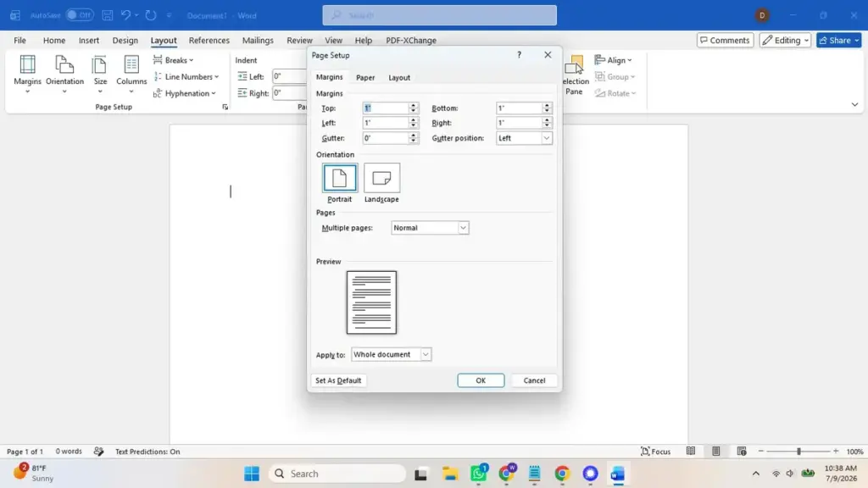Click the Undo icon
Screen dimensions: 868x488
[125, 15]
